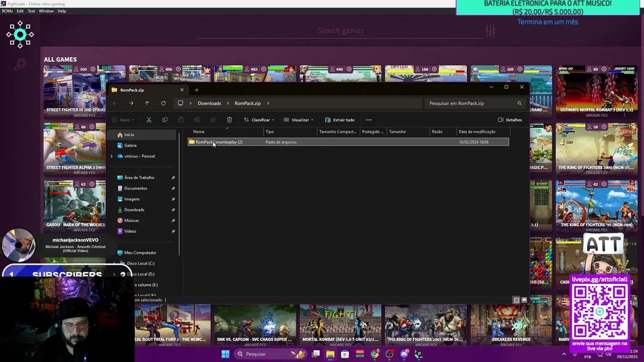Click Extrair tudo button
The image size is (644, 362).
tap(340, 120)
